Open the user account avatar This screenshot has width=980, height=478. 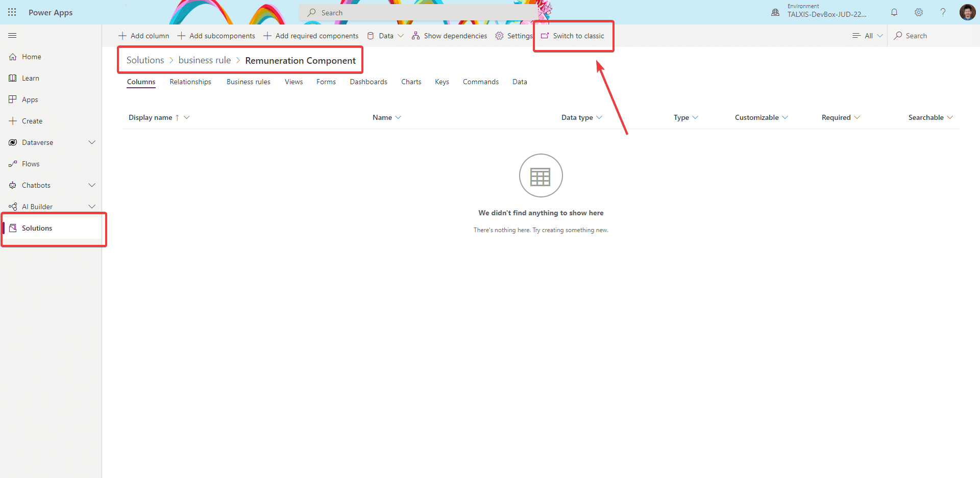(x=968, y=12)
